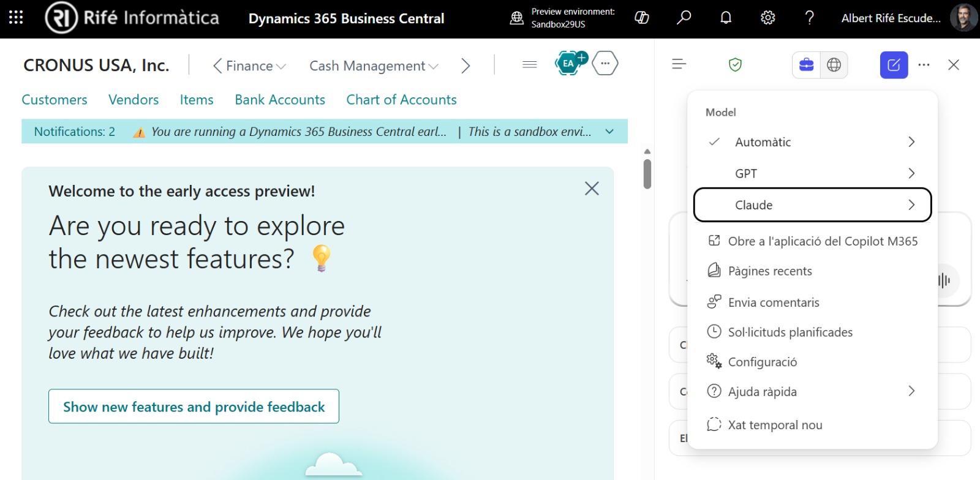Click the voice waveform microphone icon
This screenshot has height=480, width=980.
point(944,280)
